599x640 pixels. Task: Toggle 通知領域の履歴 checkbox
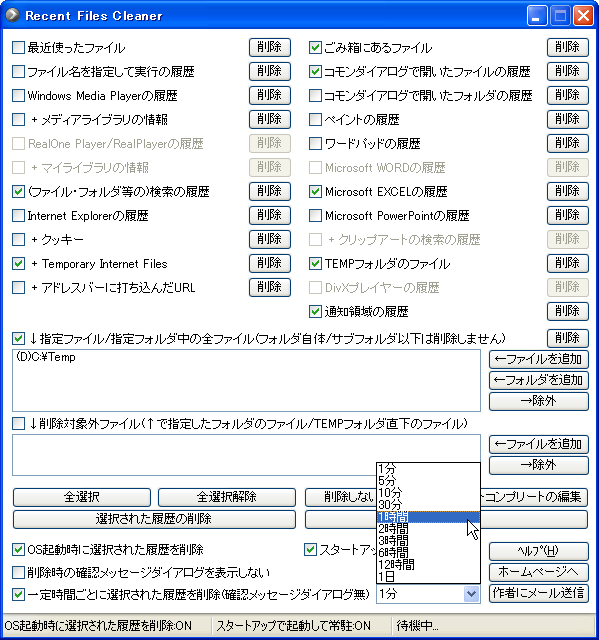coord(315,311)
